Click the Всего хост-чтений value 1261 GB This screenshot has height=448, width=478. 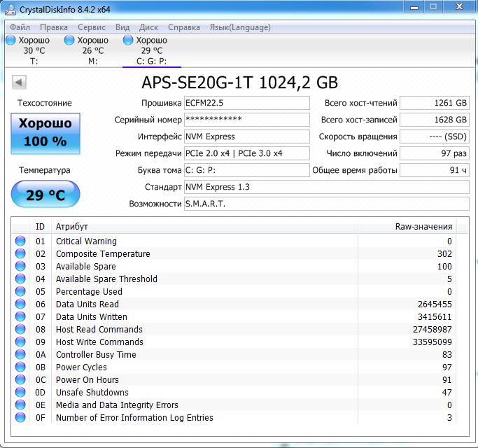click(435, 103)
